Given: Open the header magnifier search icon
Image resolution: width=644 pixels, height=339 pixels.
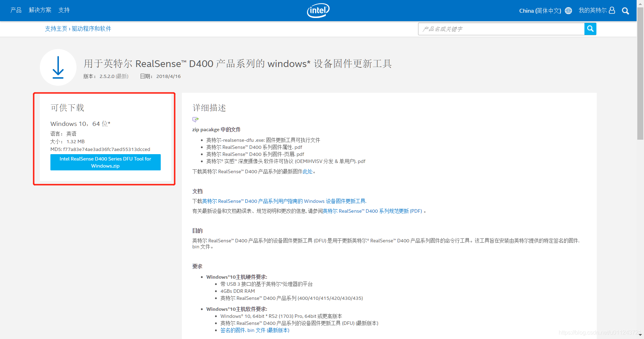Looking at the screenshot, I should pos(625,11).
